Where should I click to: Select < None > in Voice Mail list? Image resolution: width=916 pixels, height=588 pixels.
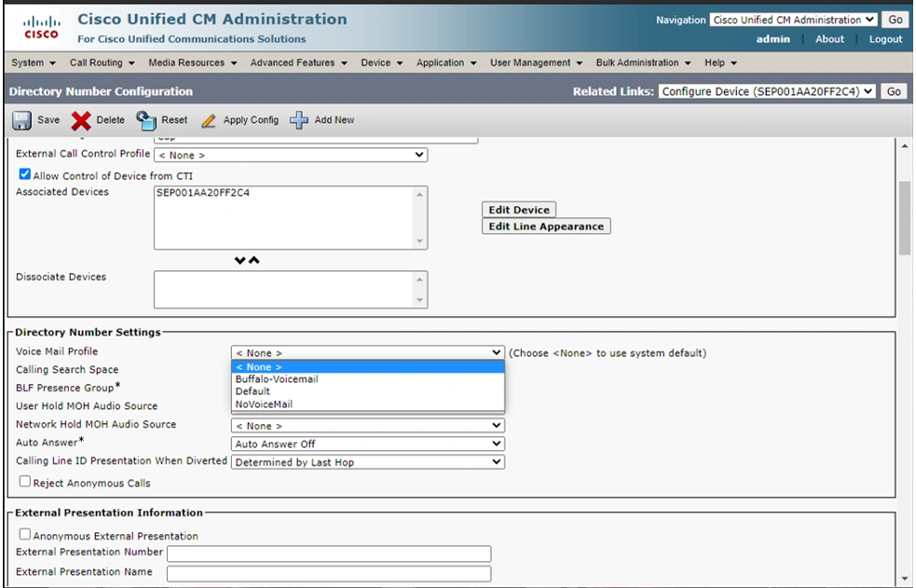click(368, 367)
